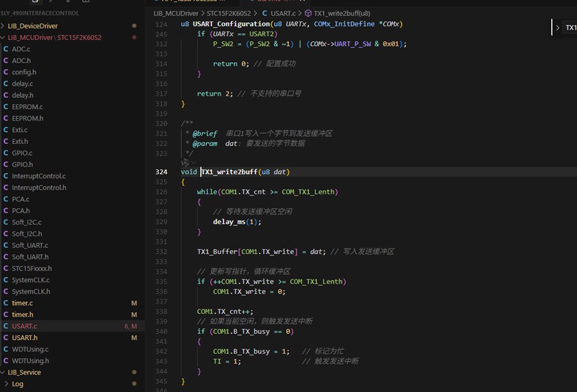
Task: Open ADC.c file
Action: 21,49
